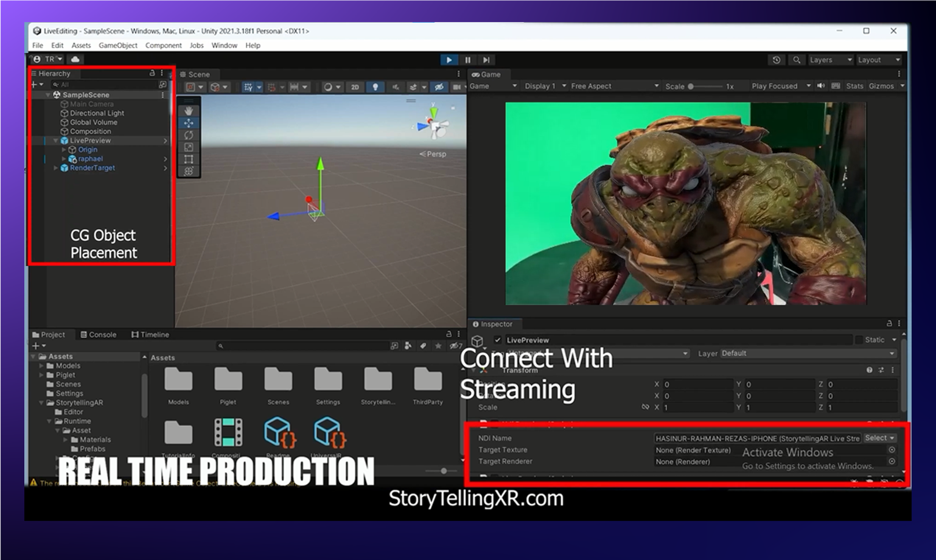Expand the Origin item in Hierarchy
The width and height of the screenshot is (936, 560).
click(63, 150)
